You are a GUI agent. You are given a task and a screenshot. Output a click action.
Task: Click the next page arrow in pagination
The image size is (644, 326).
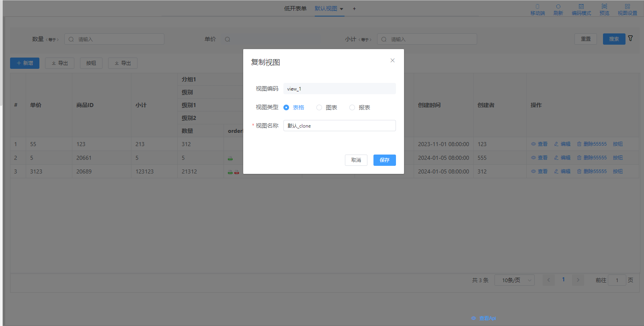tap(578, 280)
